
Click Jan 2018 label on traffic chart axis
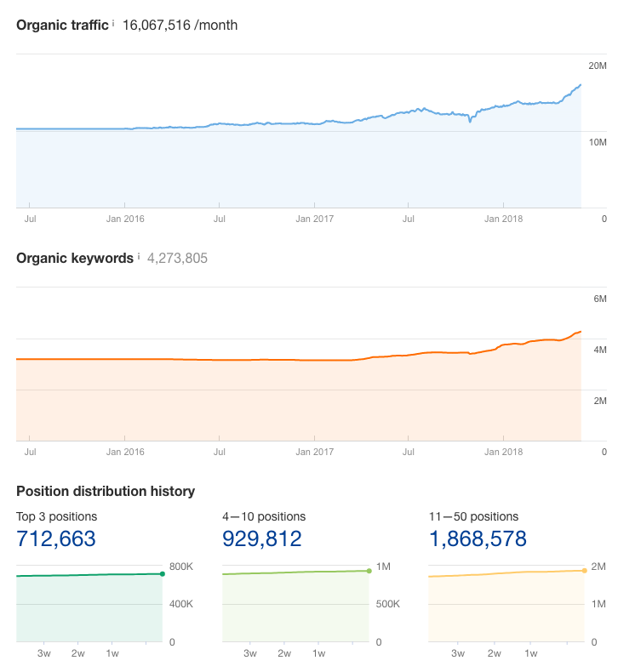(x=503, y=219)
